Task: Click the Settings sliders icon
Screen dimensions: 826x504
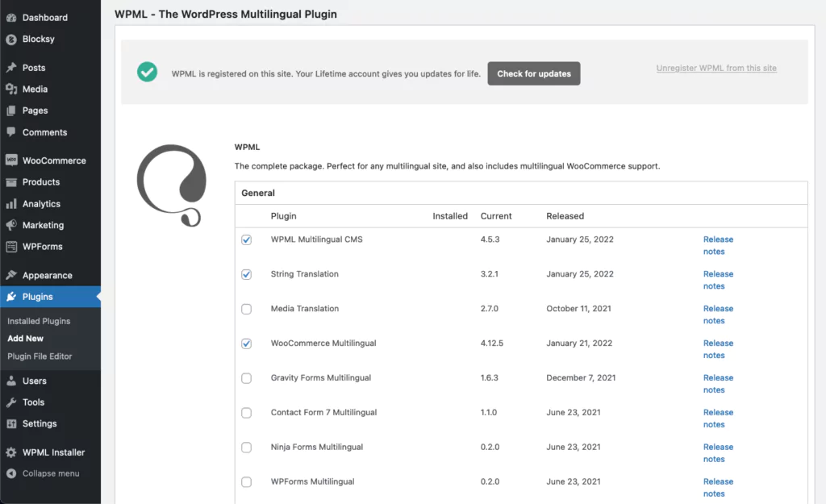Action: tap(11, 423)
